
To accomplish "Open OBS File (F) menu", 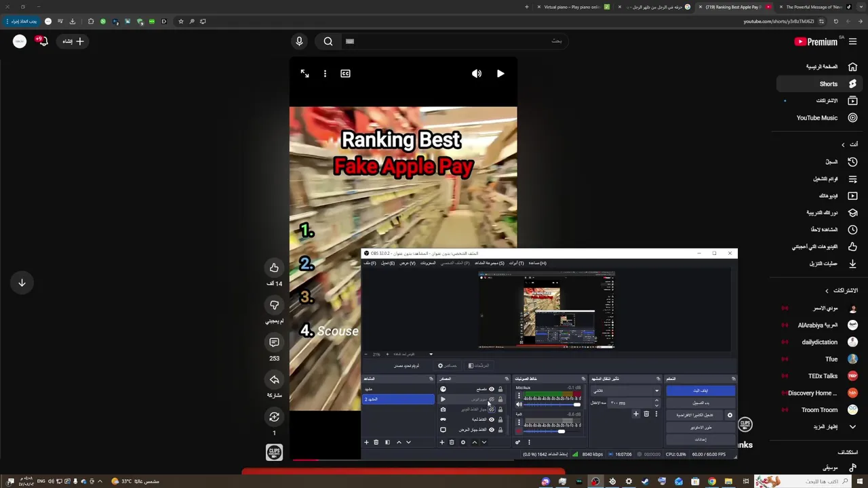I will point(370,263).
